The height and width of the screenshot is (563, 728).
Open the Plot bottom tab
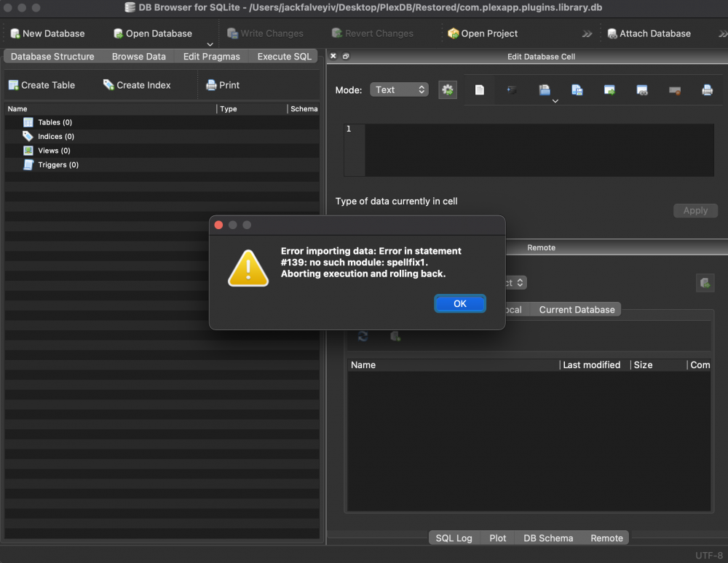coord(498,538)
